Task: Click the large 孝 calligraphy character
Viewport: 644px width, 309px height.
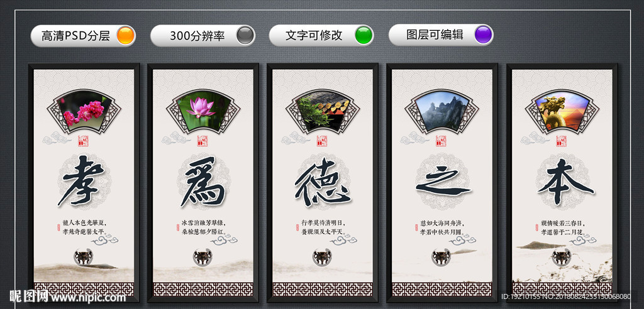Action: click(x=82, y=180)
